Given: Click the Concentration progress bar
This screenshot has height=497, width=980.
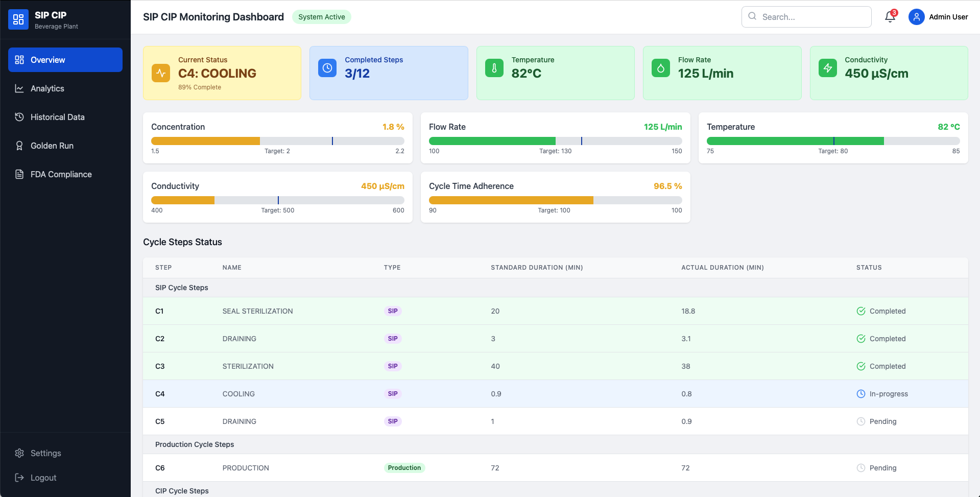Looking at the screenshot, I should tap(277, 141).
